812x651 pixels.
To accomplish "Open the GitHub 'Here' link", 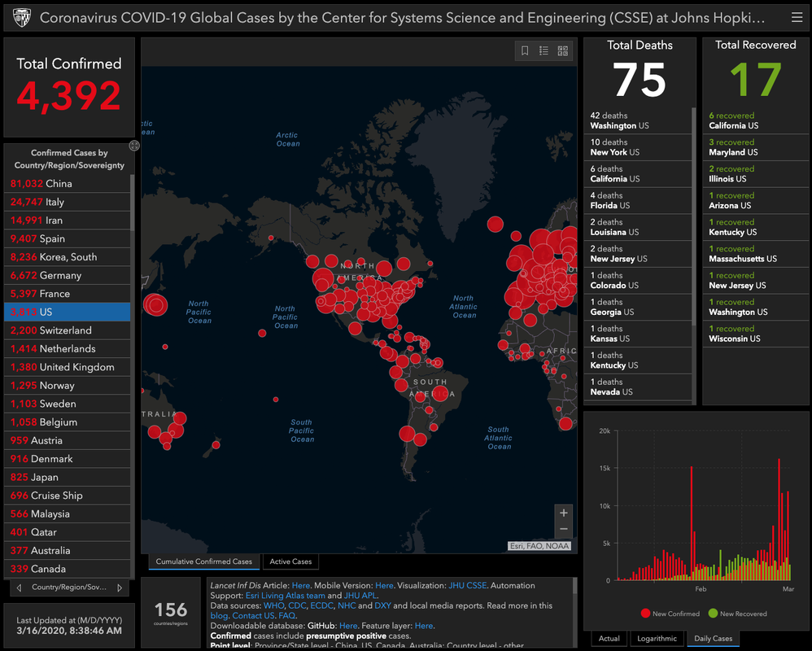I will [x=348, y=626].
